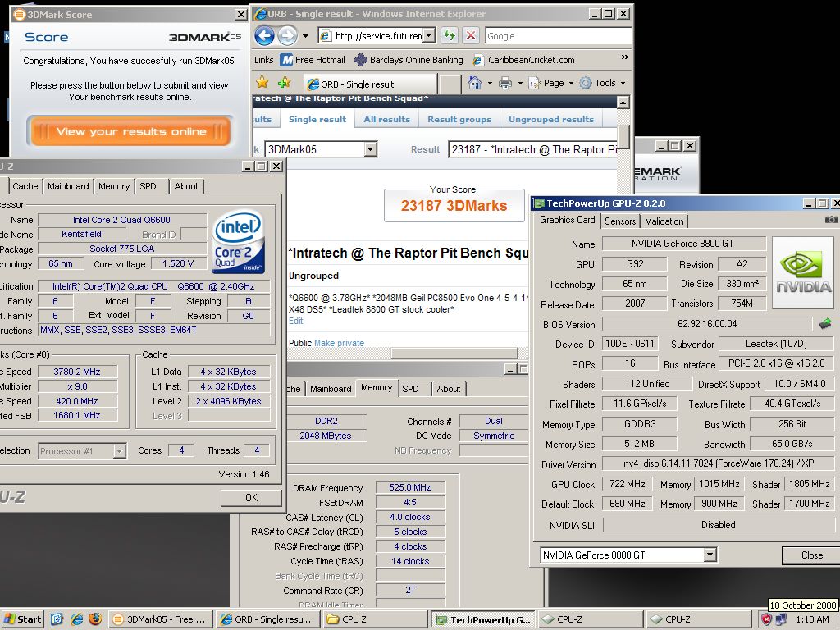840x630 pixels.
Task: Click the ORB Single result browser tab
Action: pyautogui.click(x=370, y=84)
